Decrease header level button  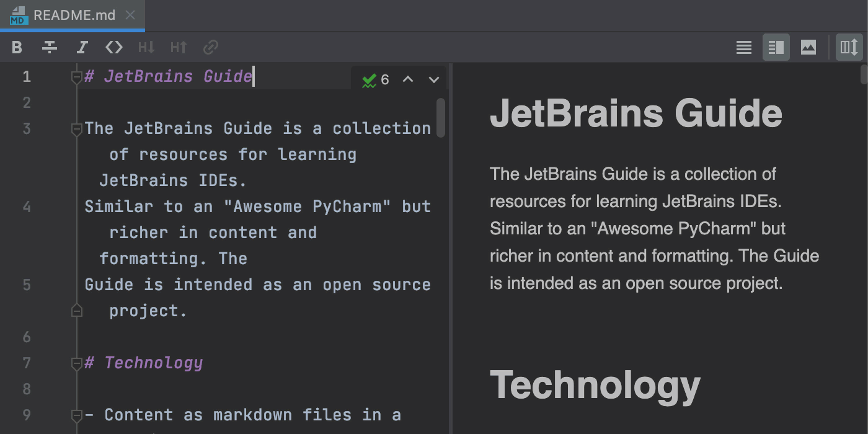point(146,47)
